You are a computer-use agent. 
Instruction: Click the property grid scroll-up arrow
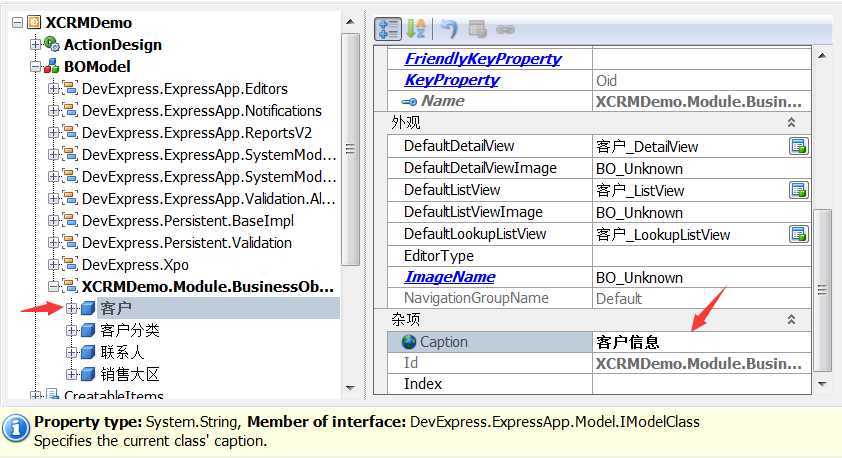(x=822, y=55)
